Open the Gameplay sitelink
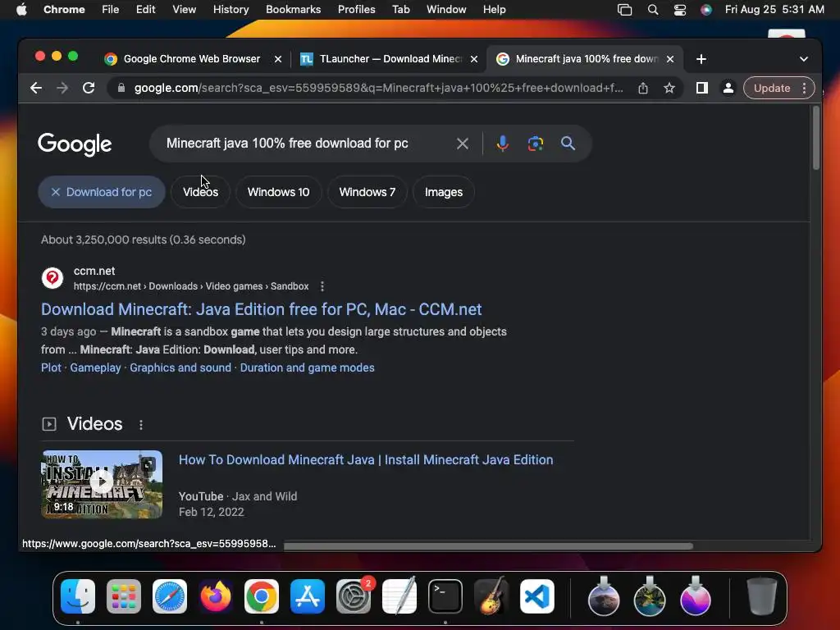 [95, 367]
